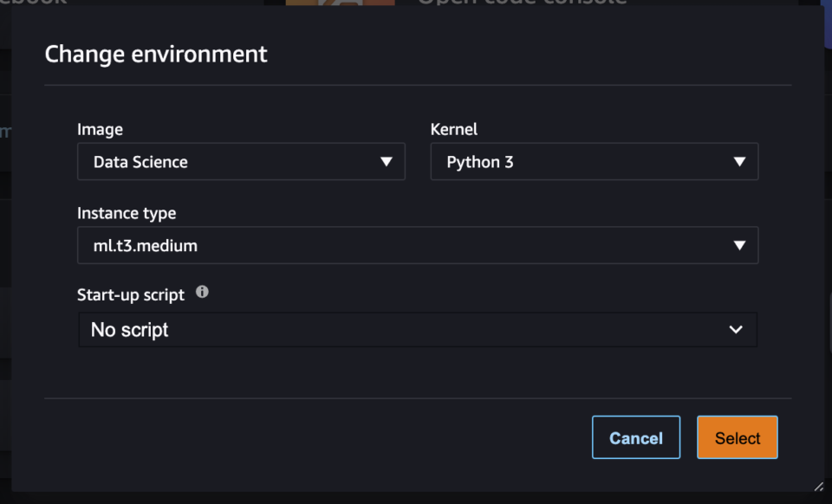Image resolution: width=832 pixels, height=504 pixels.
Task: Select the Image field showing Data Science
Action: (x=241, y=161)
